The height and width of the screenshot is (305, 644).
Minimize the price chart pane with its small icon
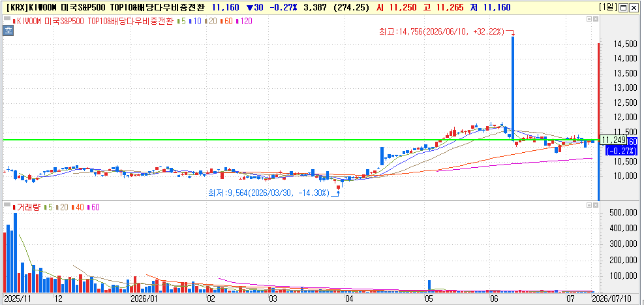589,19
